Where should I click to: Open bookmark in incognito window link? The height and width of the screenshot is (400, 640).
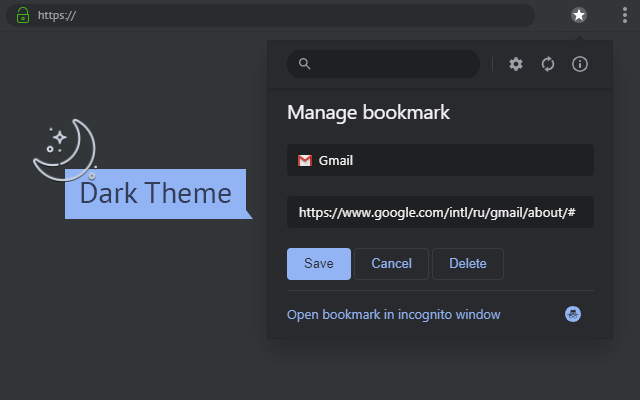point(394,314)
